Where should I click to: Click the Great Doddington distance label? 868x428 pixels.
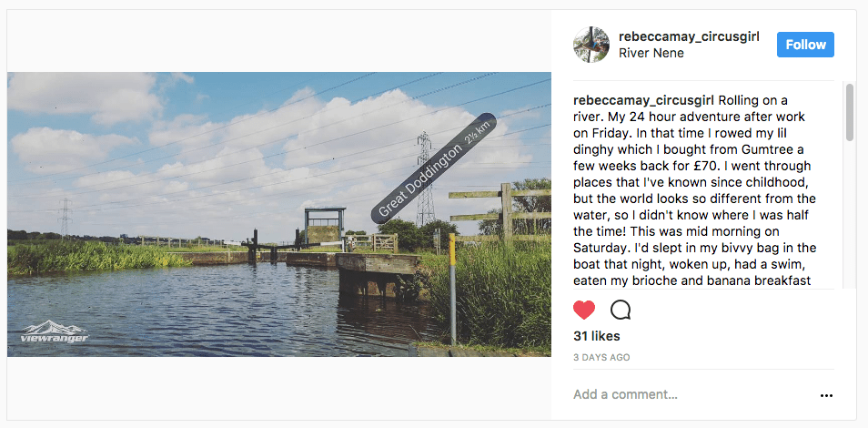point(434,168)
